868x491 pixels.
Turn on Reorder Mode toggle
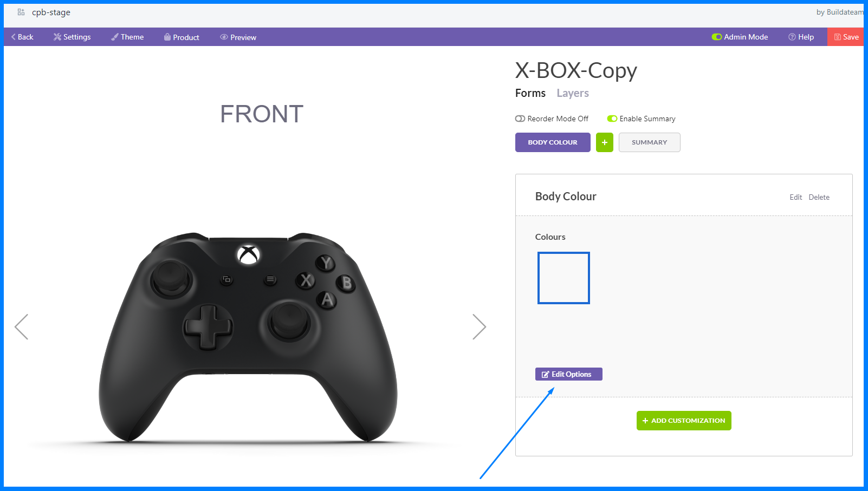click(520, 119)
